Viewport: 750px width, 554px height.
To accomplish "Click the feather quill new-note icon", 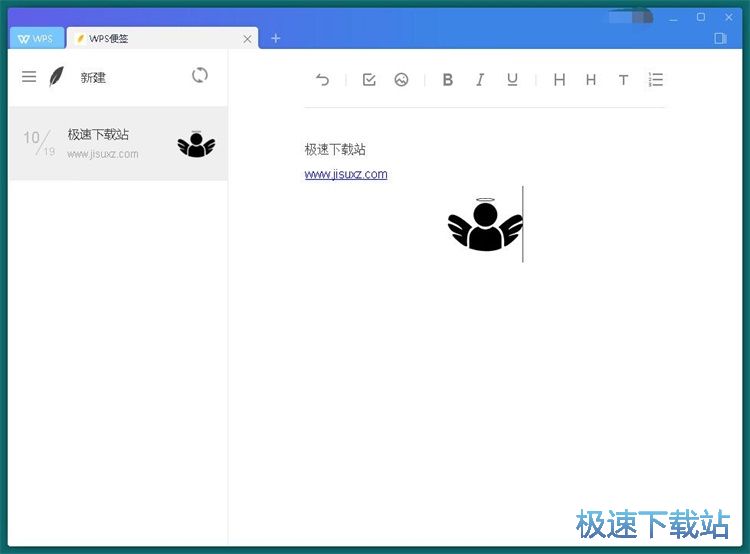I will pos(56,77).
